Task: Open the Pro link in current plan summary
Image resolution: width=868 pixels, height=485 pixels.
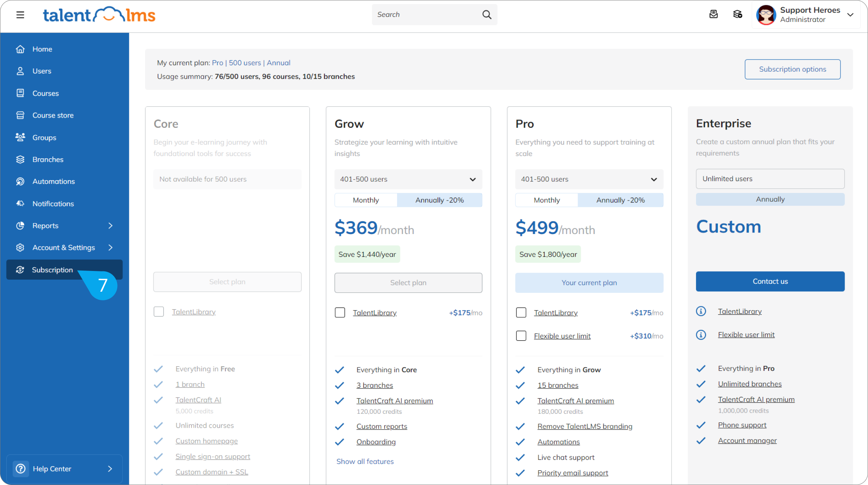Action: coord(218,63)
